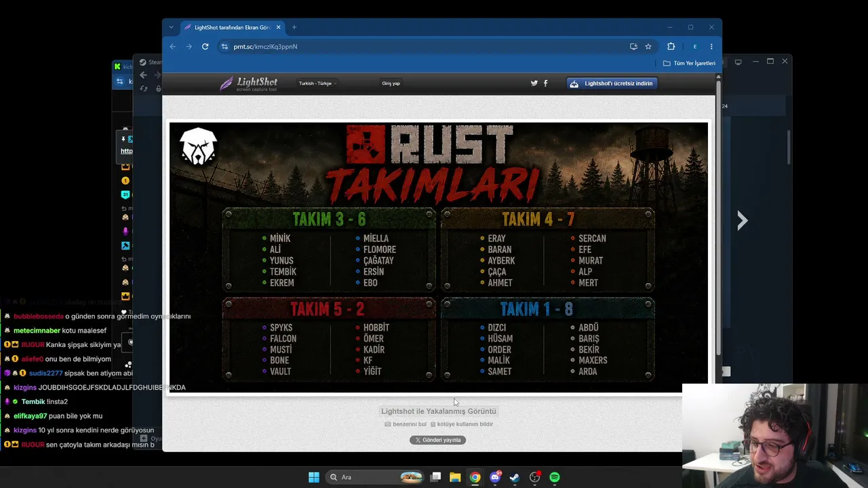Screen dimensions: 868x488
Task: Click chat username Tembik
Action: tap(33, 402)
